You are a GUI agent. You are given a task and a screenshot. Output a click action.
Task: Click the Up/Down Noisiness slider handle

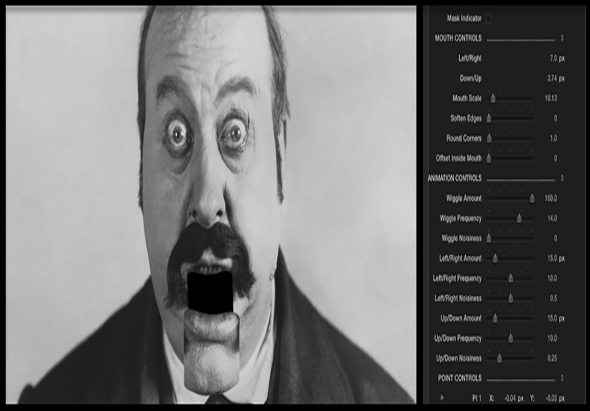499,358
